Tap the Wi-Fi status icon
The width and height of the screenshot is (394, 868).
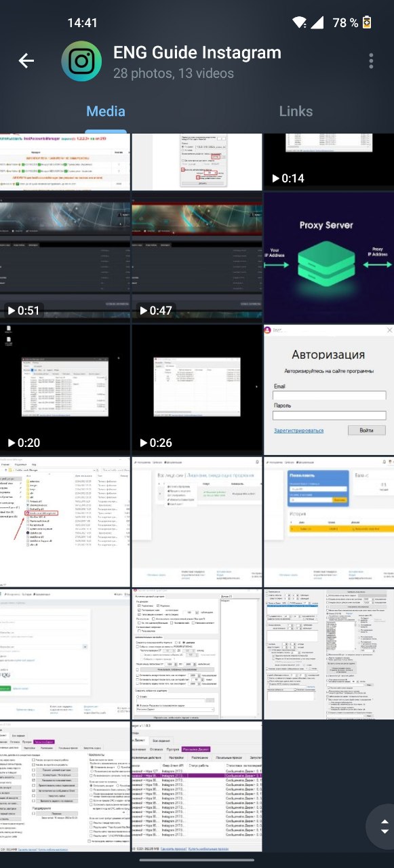298,22
